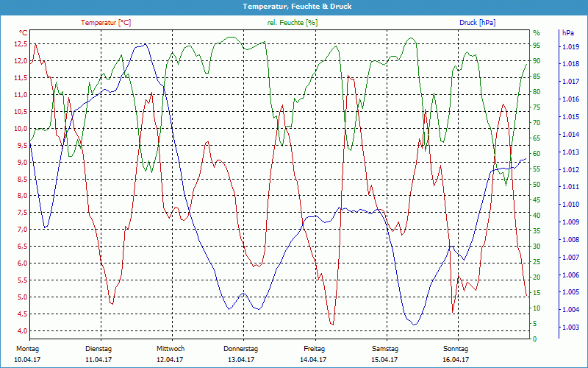Click the '50' humidity axis value
The height and width of the screenshot is (368, 588).
[537, 185]
